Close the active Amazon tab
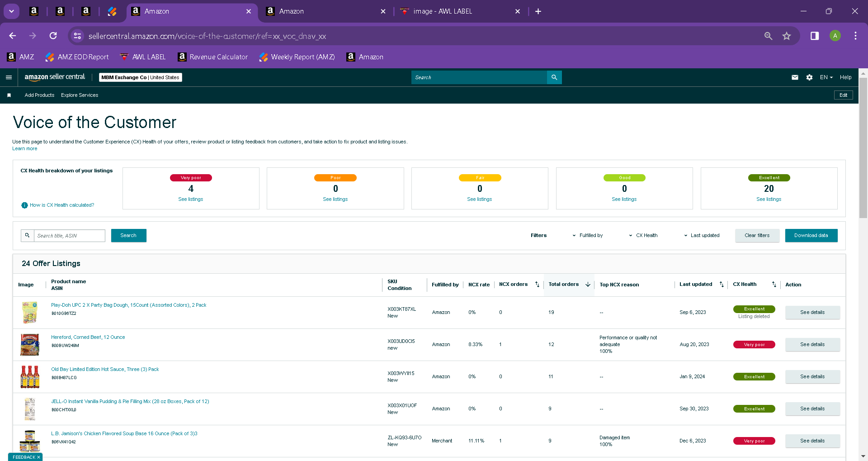Screen dimensions: 868x461 [x=249, y=11]
